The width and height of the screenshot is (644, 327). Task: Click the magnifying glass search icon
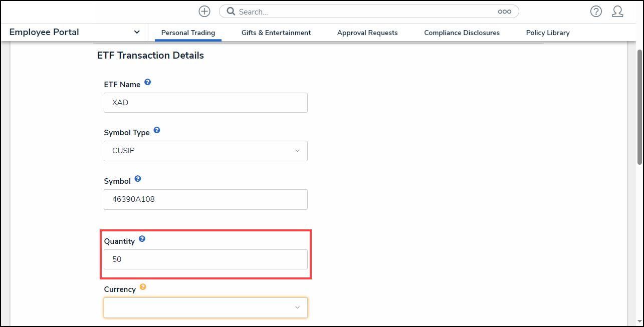pos(231,12)
